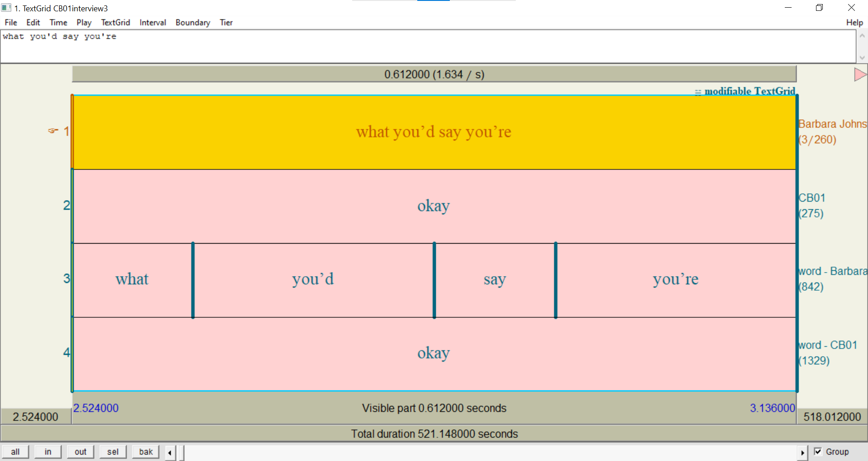Click the 'word - Barbara (842)' tier name
The image size is (868, 461).
(832, 279)
